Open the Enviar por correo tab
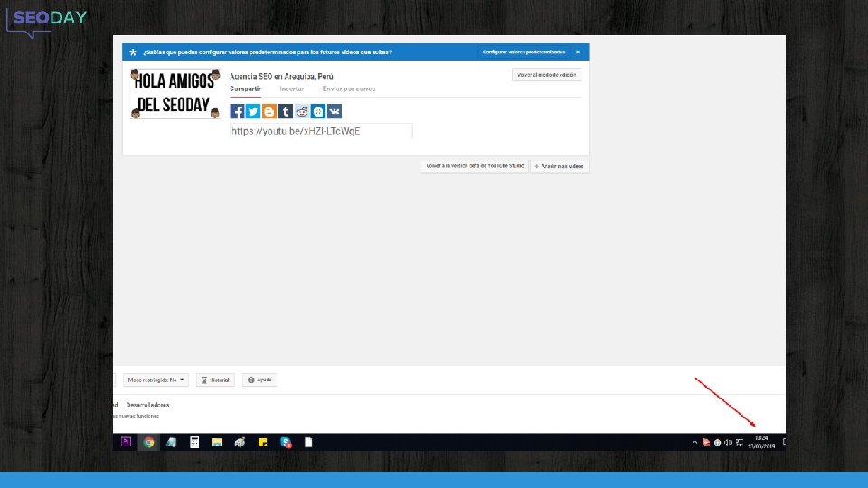 (x=349, y=89)
